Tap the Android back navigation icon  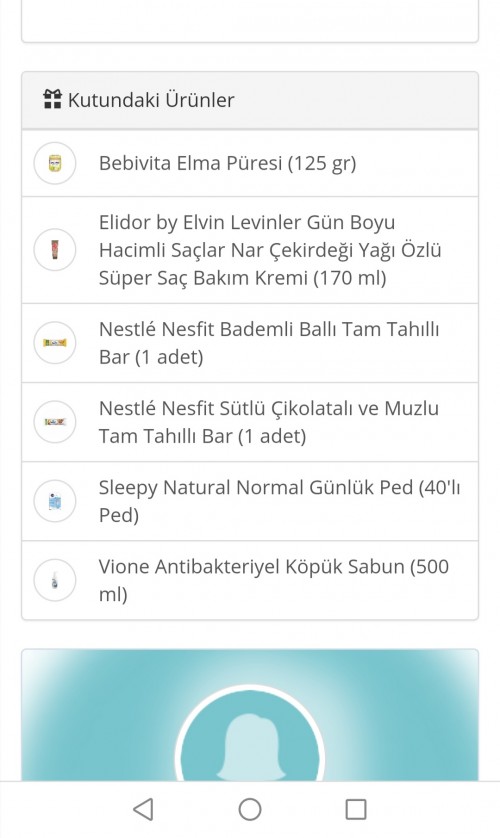pyautogui.click(x=143, y=809)
